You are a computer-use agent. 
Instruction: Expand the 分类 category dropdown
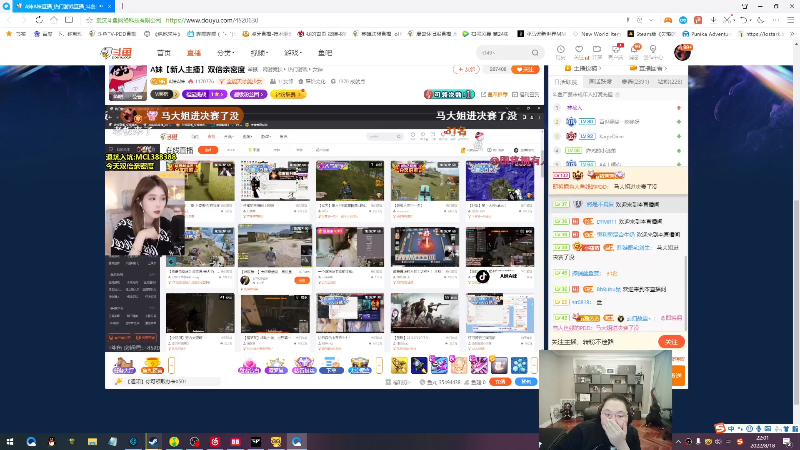225,53
